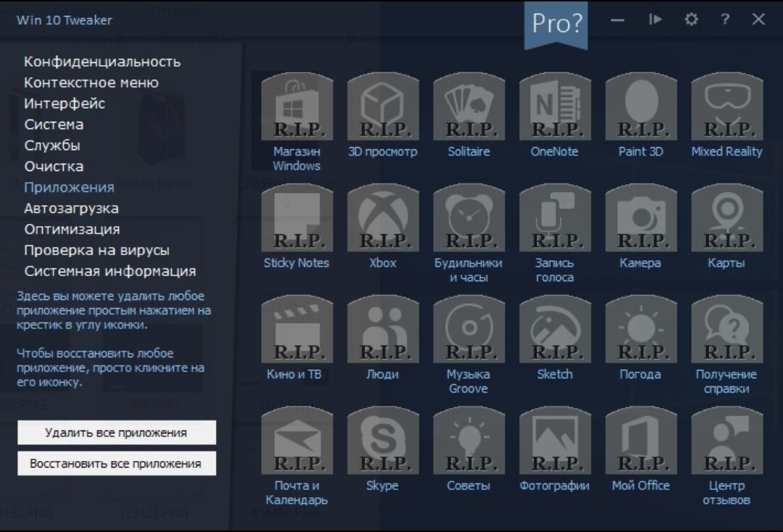Image resolution: width=783 pixels, height=532 pixels.
Task: Click the OneNote app icon
Action: tap(555, 107)
